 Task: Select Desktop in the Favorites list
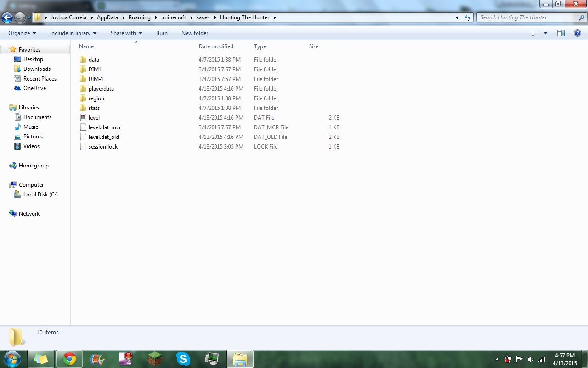pyautogui.click(x=33, y=59)
